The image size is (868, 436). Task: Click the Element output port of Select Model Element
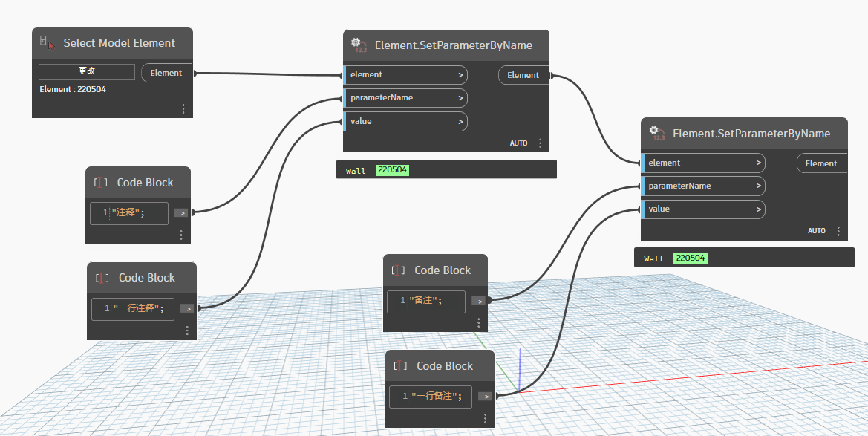[x=167, y=73]
